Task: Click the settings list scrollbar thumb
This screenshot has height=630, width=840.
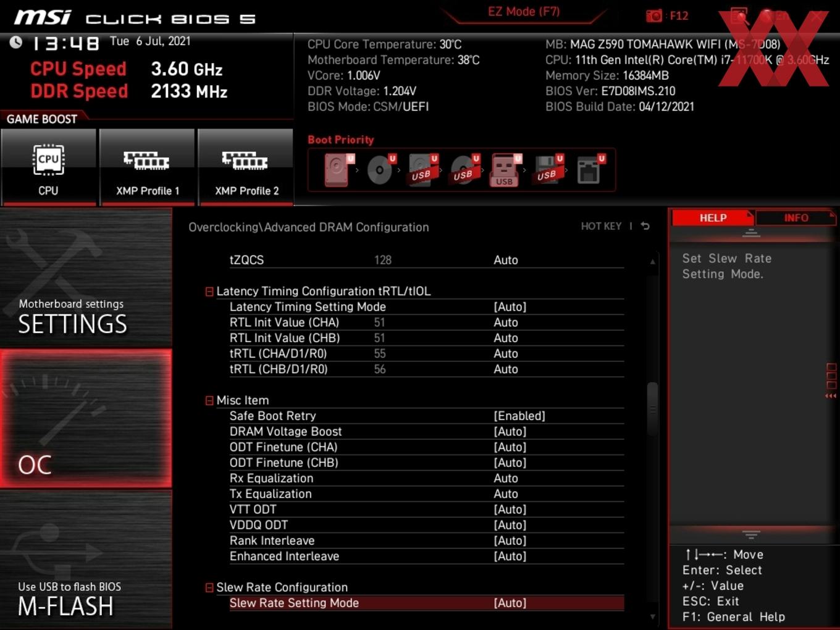Action: click(652, 409)
